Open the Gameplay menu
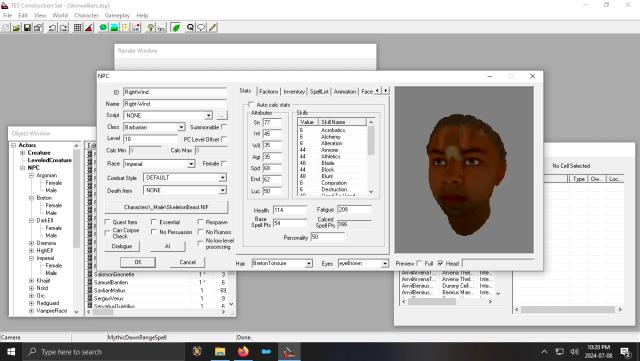The image size is (640, 361). coord(117,15)
